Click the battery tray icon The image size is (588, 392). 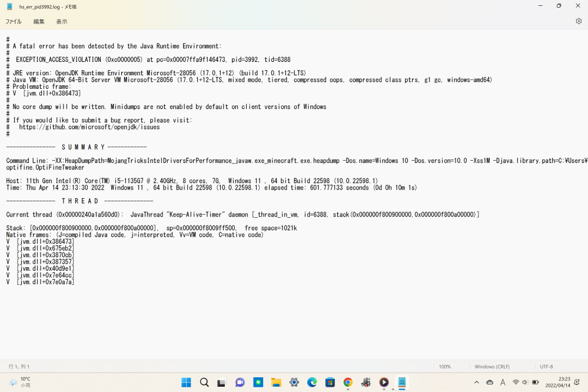click(535, 382)
